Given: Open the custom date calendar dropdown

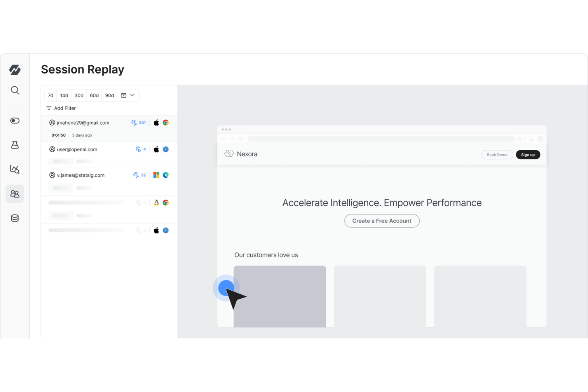Looking at the screenshot, I should pos(128,95).
